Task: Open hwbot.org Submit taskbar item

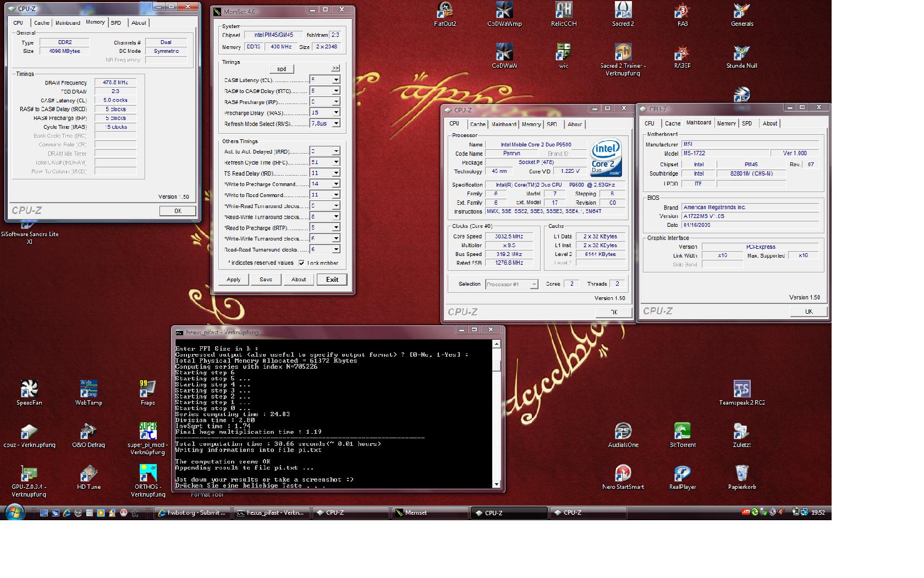Action: (x=193, y=512)
